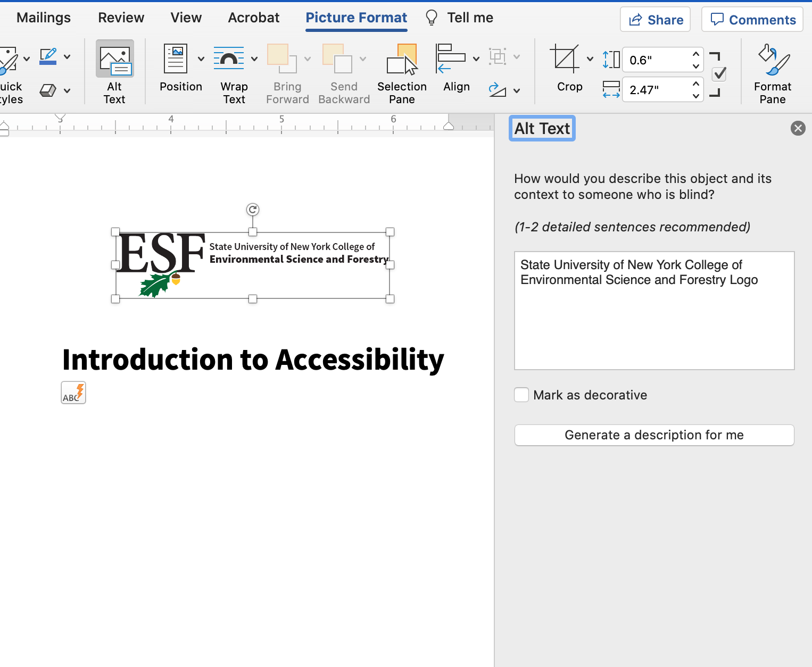812x667 pixels.
Task: Click the Rotate objects icon
Action: pos(498,90)
